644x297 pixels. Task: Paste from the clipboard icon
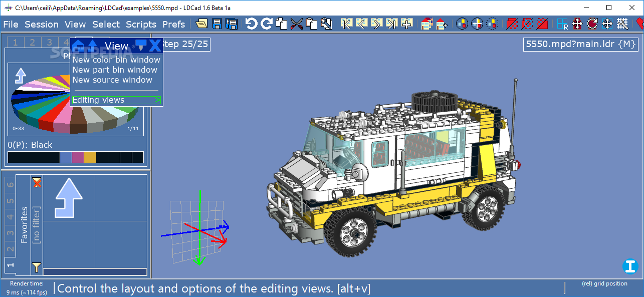[312, 24]
